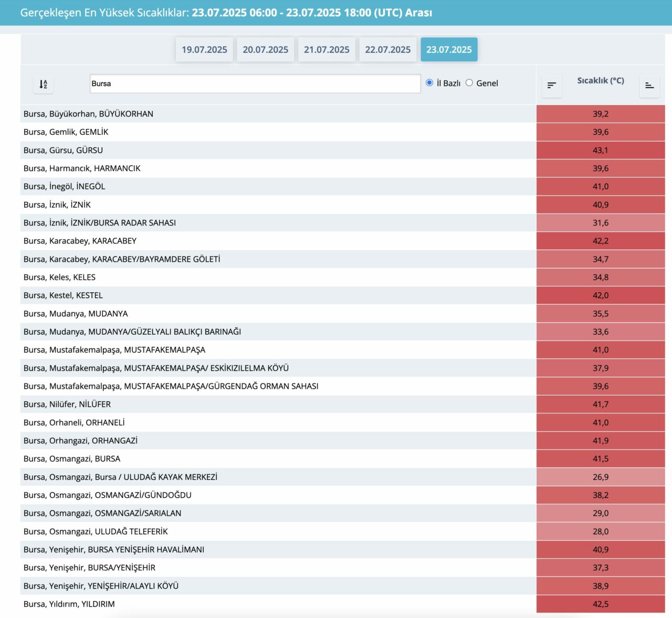Select the Genel radio button
Screen dimensions: 672x618
click(469, 83)
